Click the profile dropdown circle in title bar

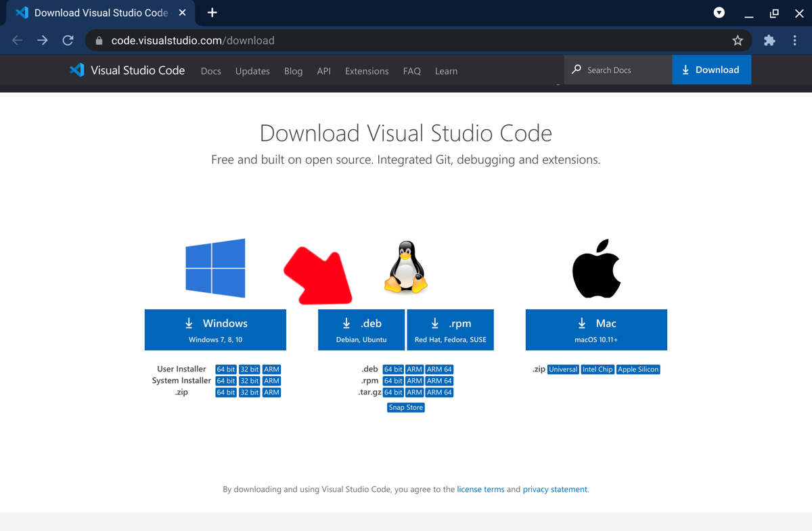(x=719, y=13)
